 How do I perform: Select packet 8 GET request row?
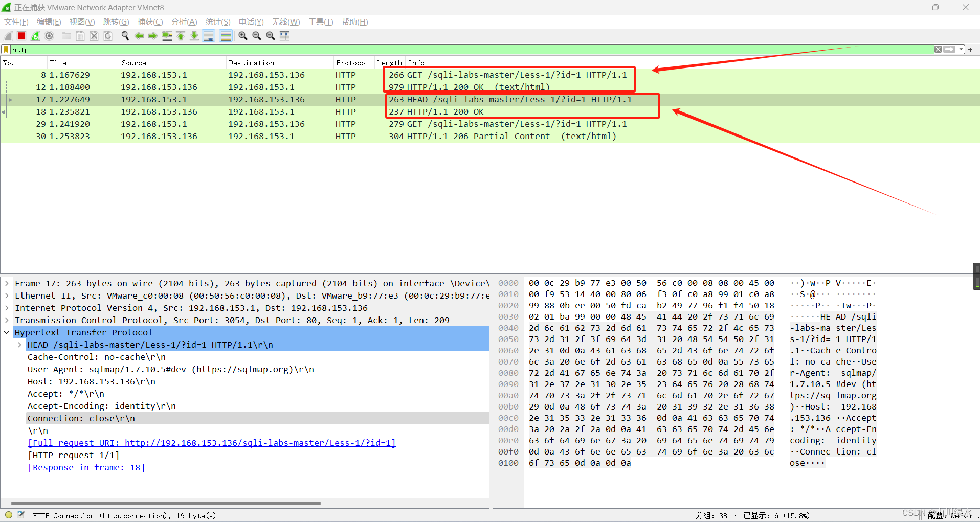click(x=490, y=75)
